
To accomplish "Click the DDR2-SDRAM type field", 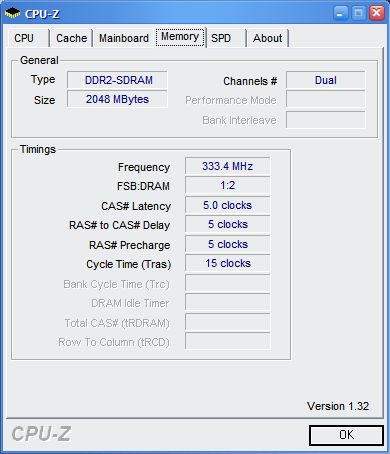I will click(x=117, y=80).
